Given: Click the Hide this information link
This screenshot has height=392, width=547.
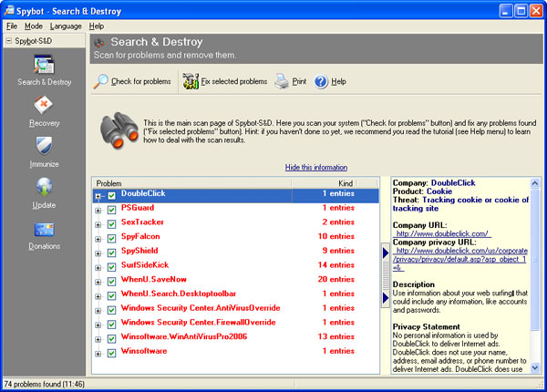Looking at the screenshot, I should (316, 168).
